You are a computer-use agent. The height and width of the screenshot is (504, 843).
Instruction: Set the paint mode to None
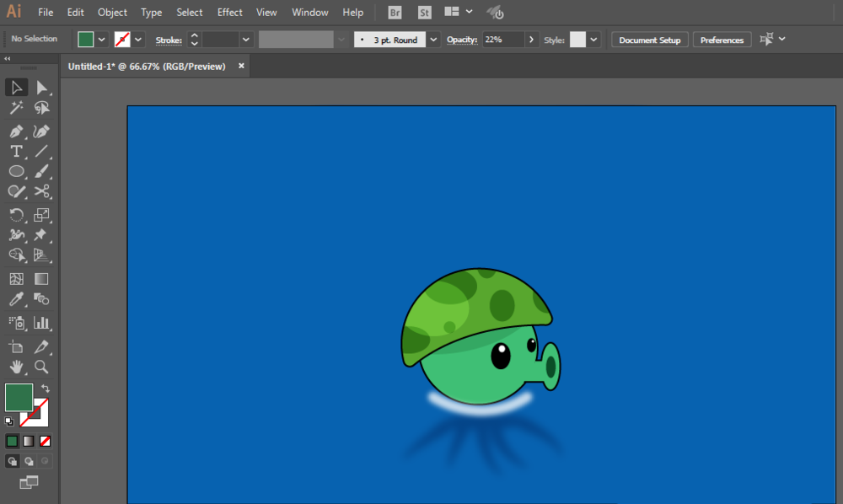pyautogui.click(x=46, y=441)
